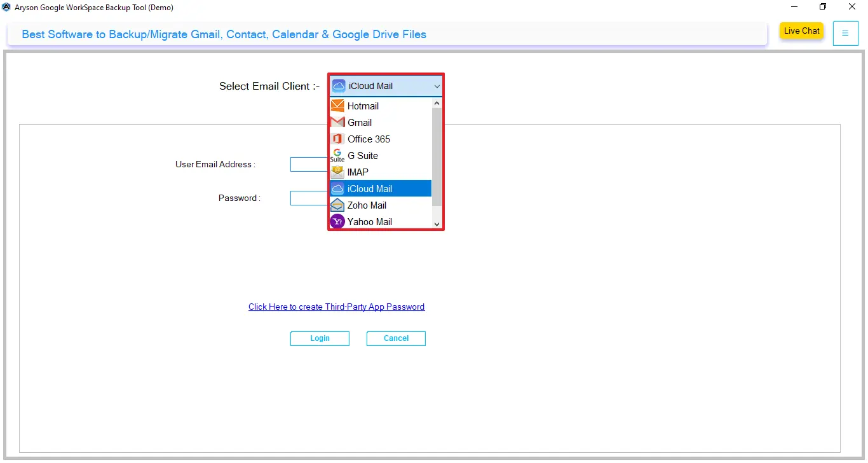Choose the Yahoo Mail icon
This screenshot has width=868, height=463.
tap(337, 221)
